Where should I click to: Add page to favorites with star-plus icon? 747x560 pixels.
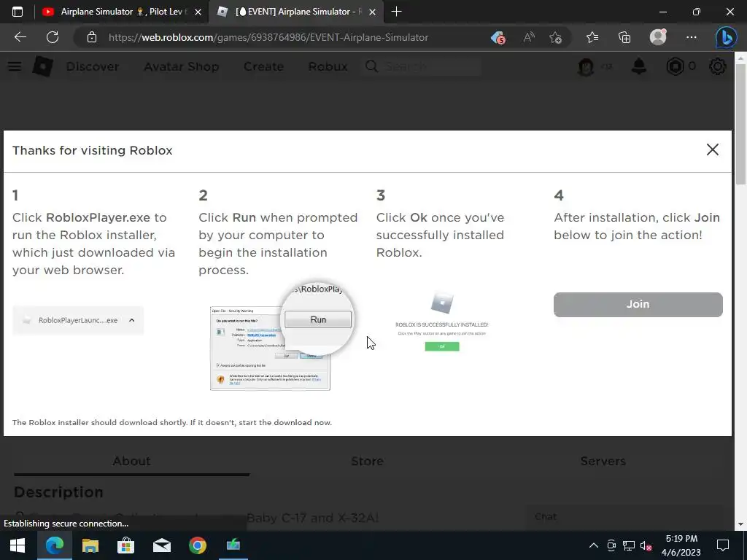(x=555, y=38)
